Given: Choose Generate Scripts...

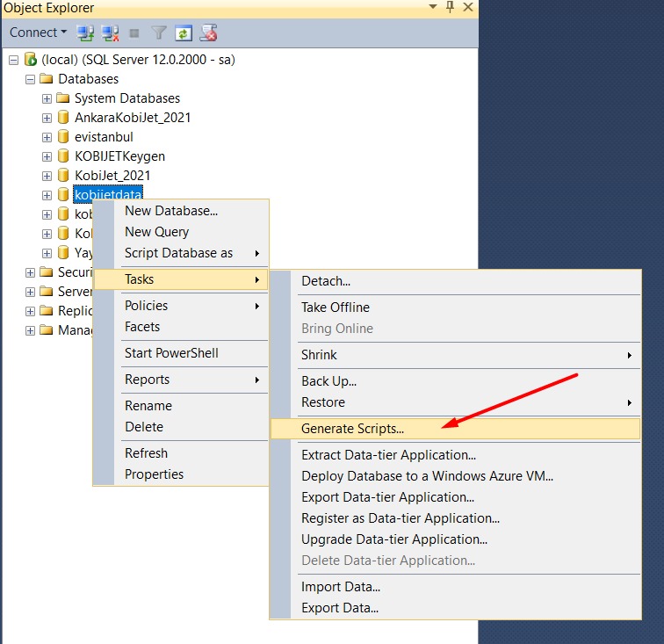Looking at the screenshot, I should tap(455, 429).
